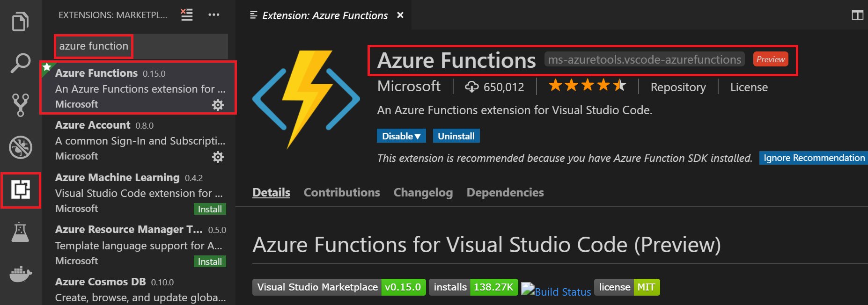Click the Azure Cosmos DB 0.10.0 version
This screenshot has height=305, width=868.
[x=162, y=283]
